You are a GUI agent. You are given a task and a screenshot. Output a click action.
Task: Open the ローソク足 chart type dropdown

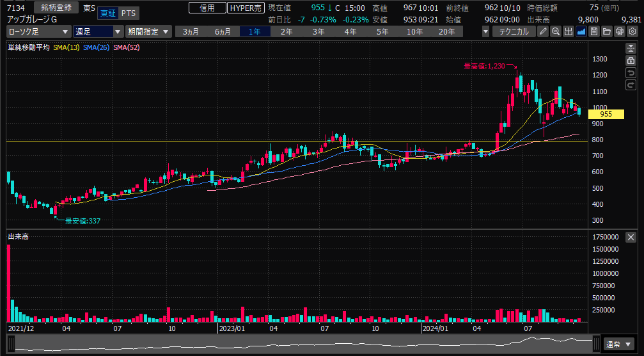[x=39, y=31]
